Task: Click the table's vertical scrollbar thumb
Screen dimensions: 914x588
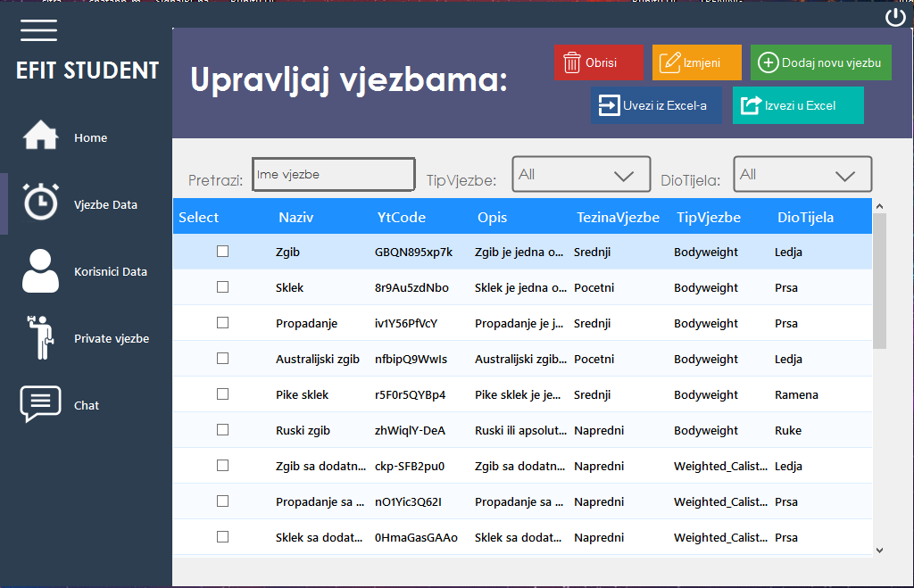Action: [879, 281]
